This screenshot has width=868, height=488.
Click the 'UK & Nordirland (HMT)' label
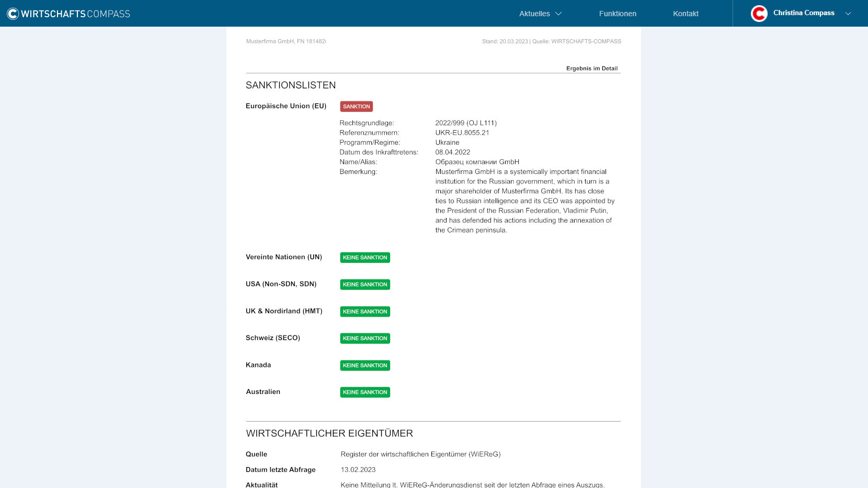coord(284,311)
